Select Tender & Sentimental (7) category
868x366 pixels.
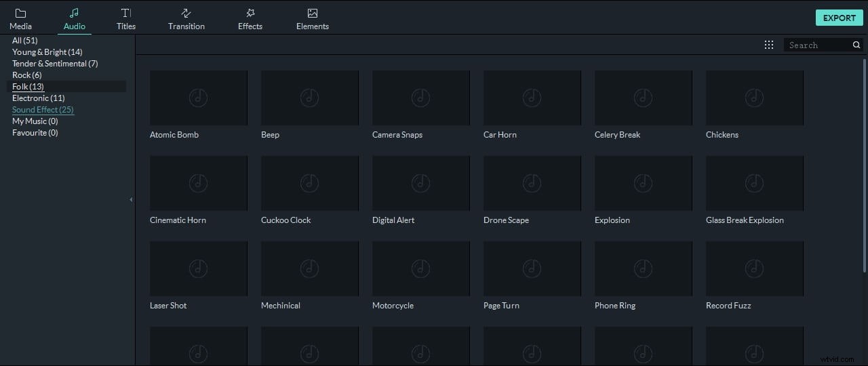55,64
